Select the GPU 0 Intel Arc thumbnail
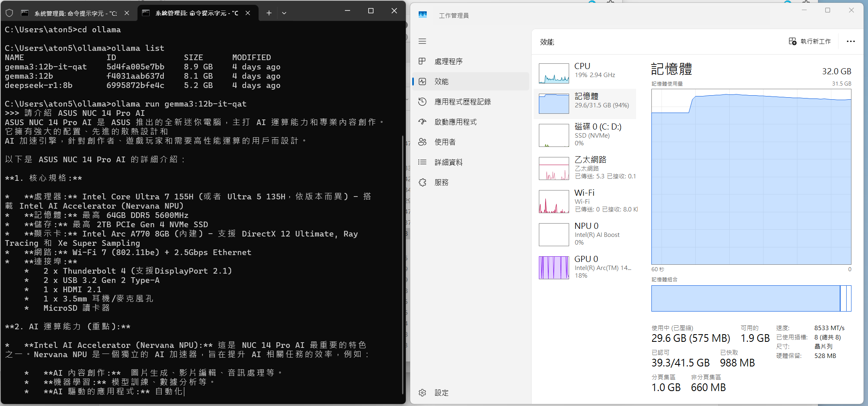 (x=554, y=268)
